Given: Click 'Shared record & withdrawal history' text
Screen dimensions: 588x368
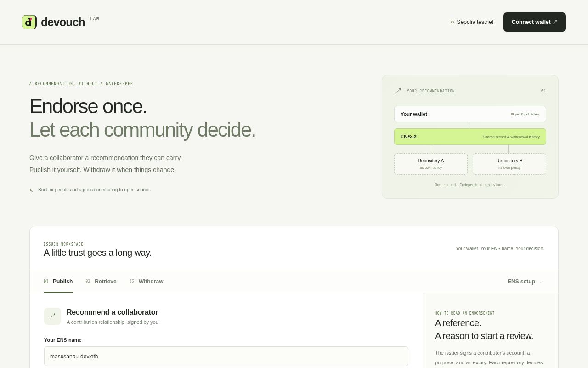Looking at the screenshot, I should 511,137.
